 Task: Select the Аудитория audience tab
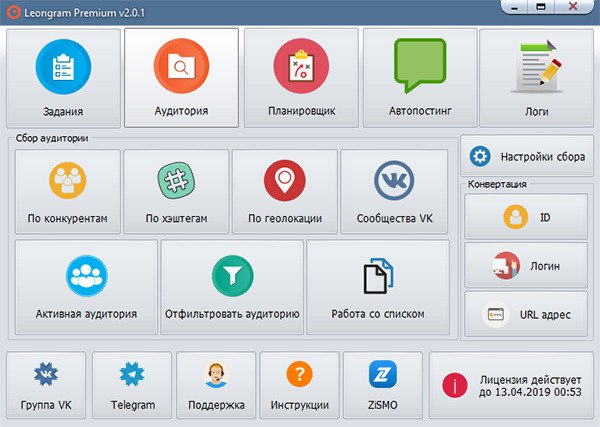(181, 78)
